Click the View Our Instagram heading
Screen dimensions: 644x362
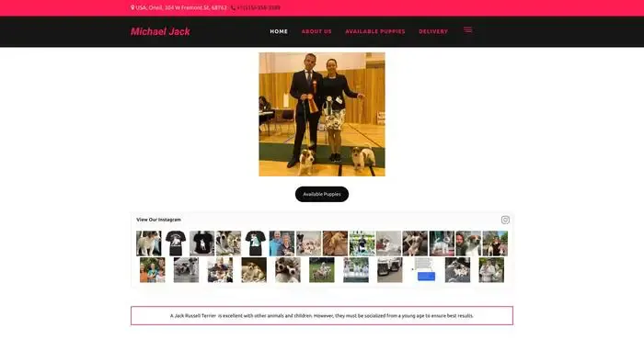(158, 220)
